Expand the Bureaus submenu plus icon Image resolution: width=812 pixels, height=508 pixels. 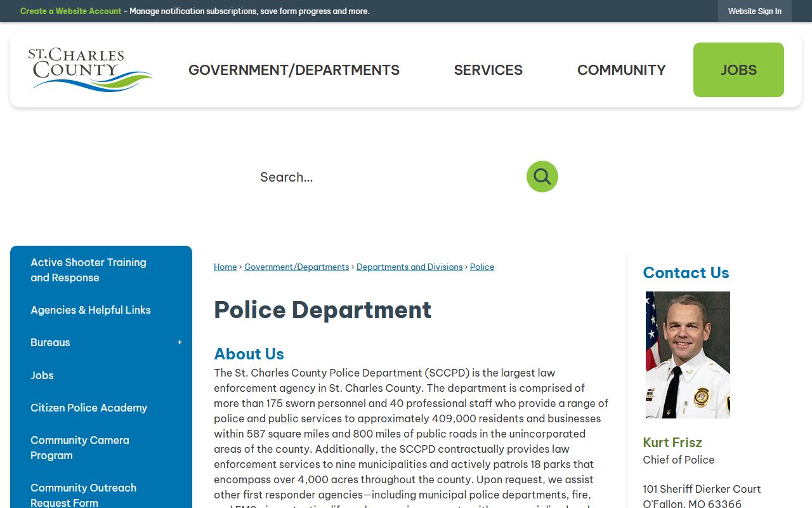(180, 342)
